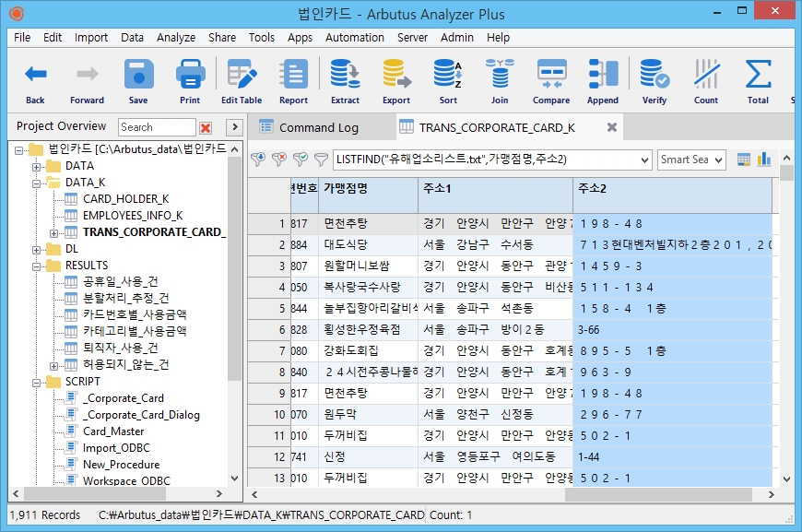Expand the DATA folder in project tree
Image resolution: width=802 pixels, height=532 pixels.
37,166
